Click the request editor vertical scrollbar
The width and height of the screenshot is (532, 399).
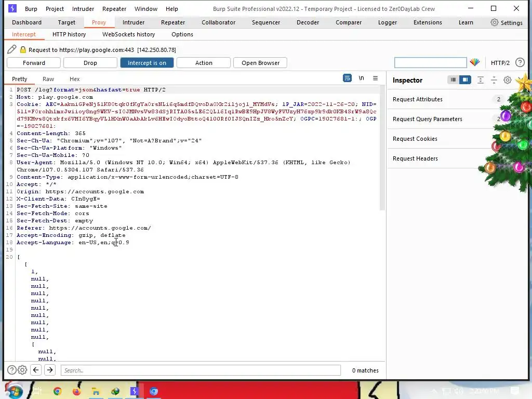click(382, 149)
